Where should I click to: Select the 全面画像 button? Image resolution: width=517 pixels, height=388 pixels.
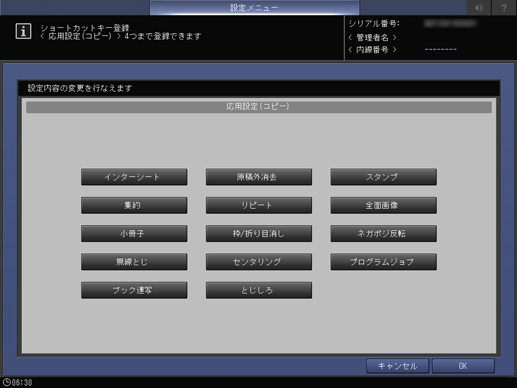point(383,205)
